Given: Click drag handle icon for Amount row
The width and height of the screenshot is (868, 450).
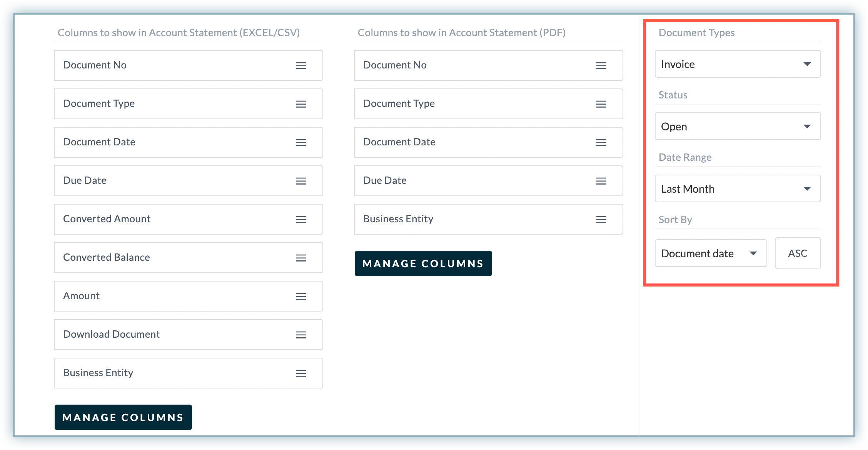Looking at the screenshot, I should [x=301, y=297].
